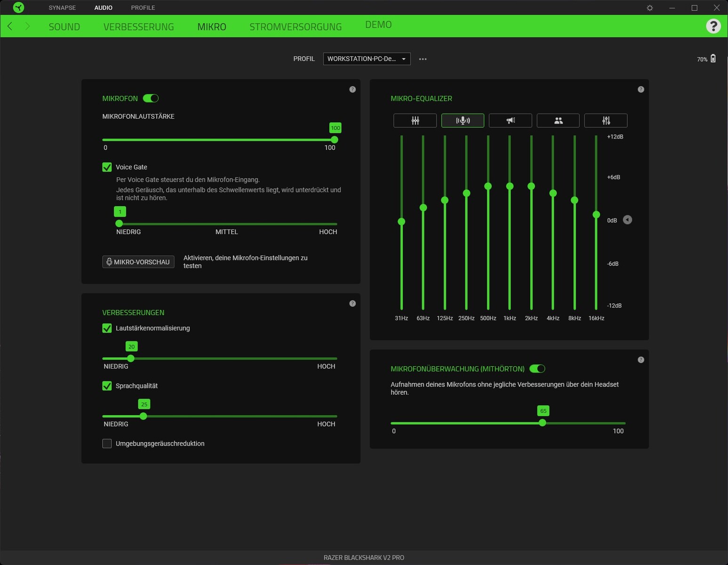The width and height of the screenshot is (728, 565).
Task: Select the default flat equalizer preset icon
Action: click(x=415, y=121)
